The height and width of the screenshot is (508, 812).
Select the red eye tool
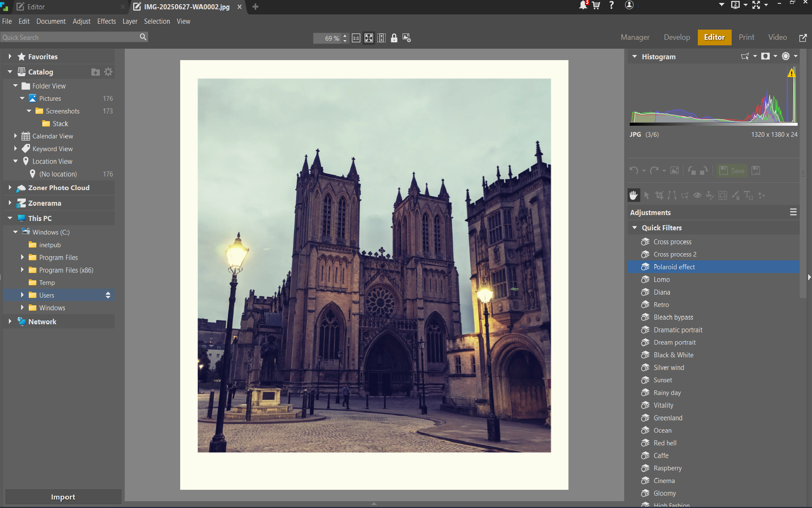tap(697, 195)
